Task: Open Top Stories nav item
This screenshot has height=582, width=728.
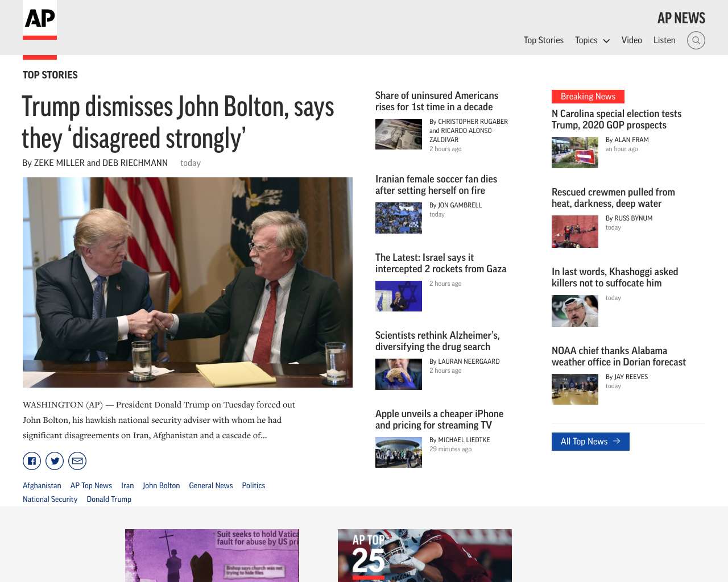Action: point(543,40)
